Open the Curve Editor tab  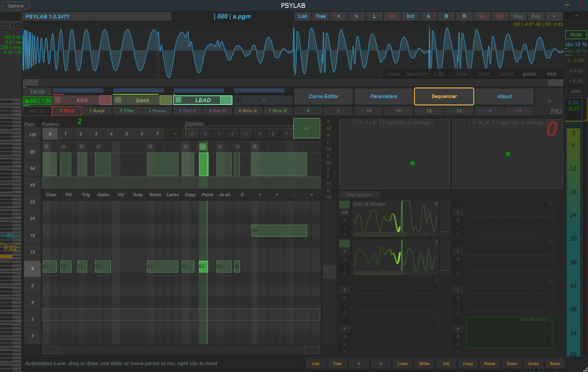click(x=324, y=96)
